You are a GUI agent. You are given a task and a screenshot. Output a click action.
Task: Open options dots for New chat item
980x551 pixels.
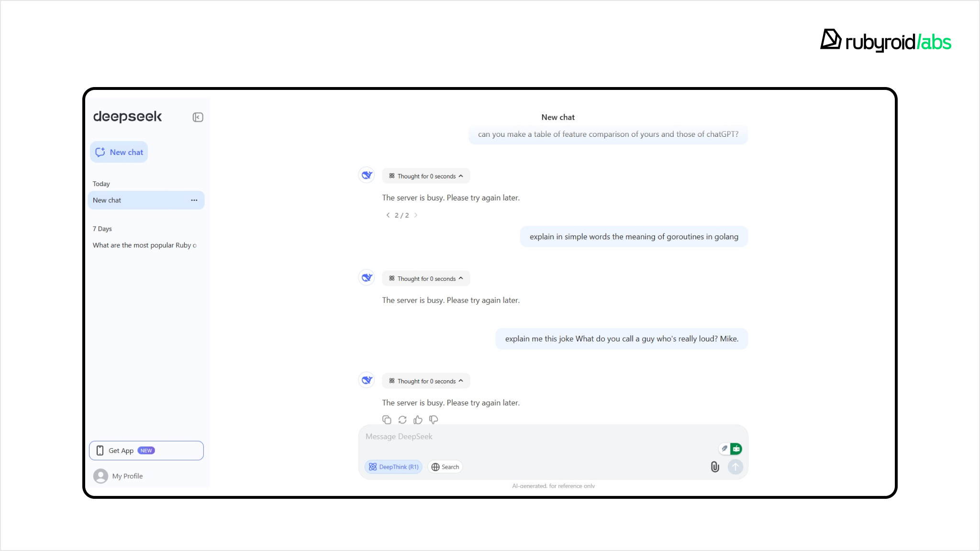194,200
